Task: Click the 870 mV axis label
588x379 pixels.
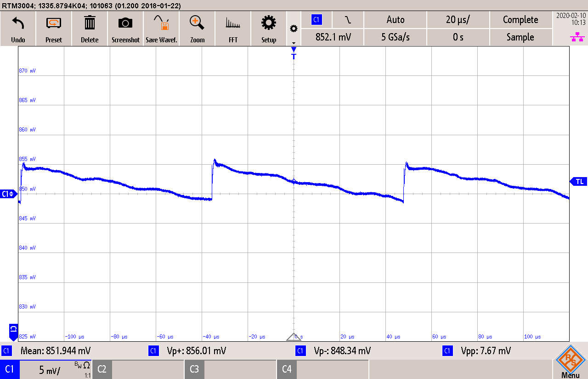Action: 27,71
